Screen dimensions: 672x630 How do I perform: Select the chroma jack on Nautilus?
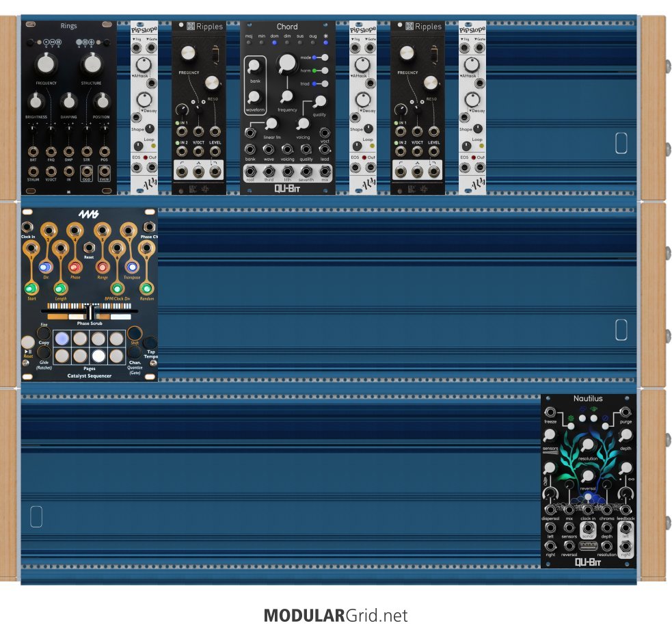(x=606, y=510)
